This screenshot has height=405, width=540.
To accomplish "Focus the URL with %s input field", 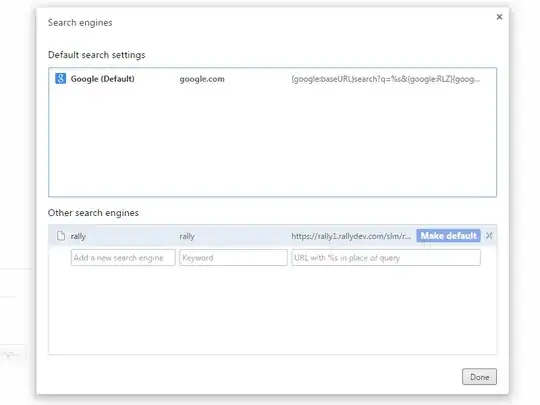I will [x=386, y=258].
